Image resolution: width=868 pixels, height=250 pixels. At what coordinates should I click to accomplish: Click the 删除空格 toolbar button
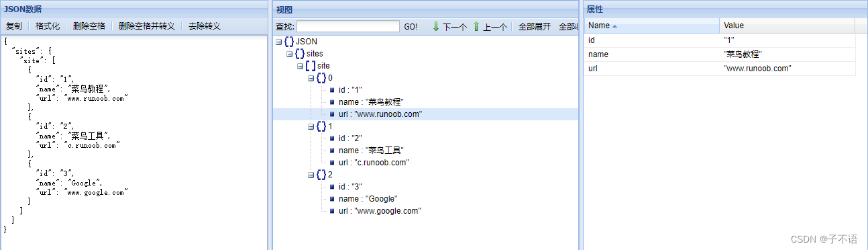(x=89, y=26)
